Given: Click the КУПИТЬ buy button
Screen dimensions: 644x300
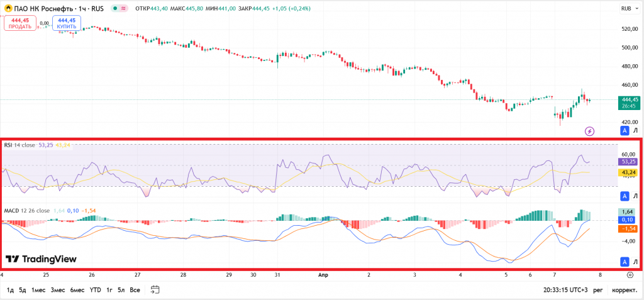Looking at the screenshot, I should point(67,23).
